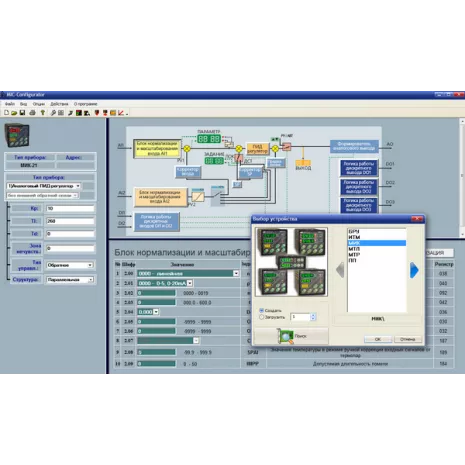Click the ПАРАМЕТР green display in diagram
465x465 pixels.
(x=209, y=139)
